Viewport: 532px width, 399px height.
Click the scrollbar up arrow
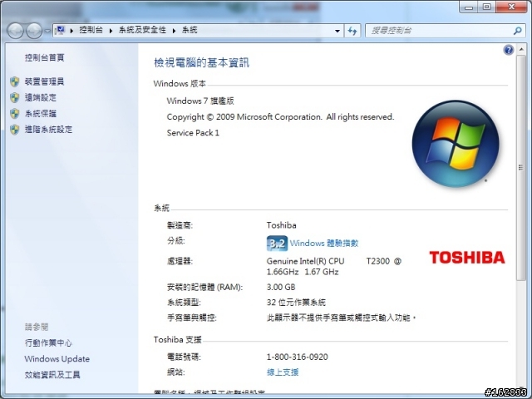[x=521, y=50]
